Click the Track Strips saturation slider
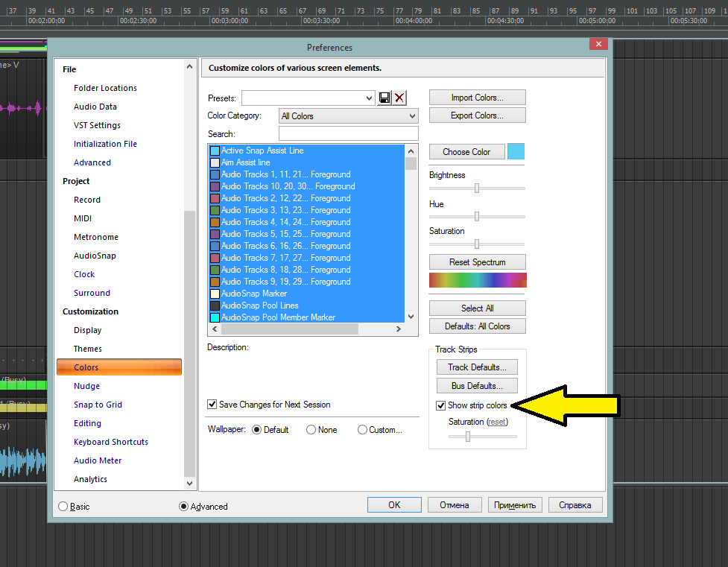 pos(468,437)
